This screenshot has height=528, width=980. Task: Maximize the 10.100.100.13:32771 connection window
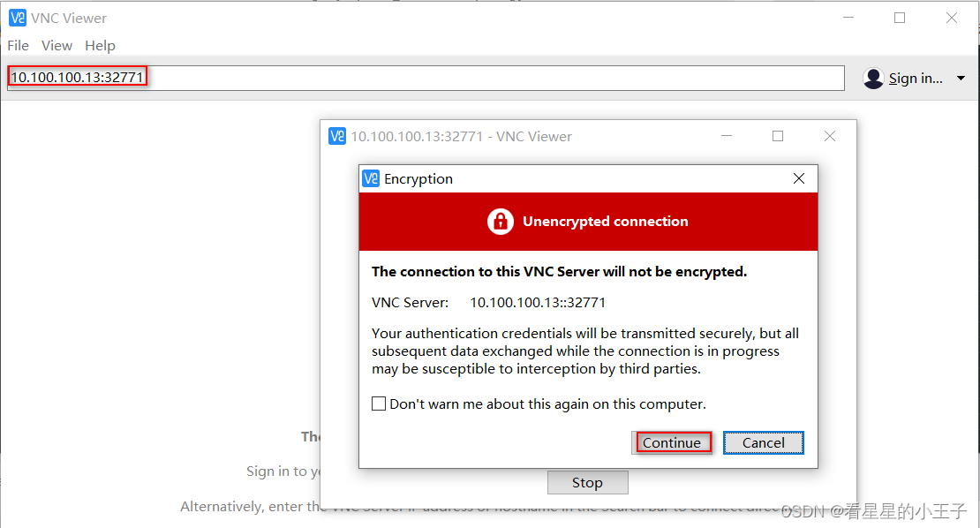778,136
